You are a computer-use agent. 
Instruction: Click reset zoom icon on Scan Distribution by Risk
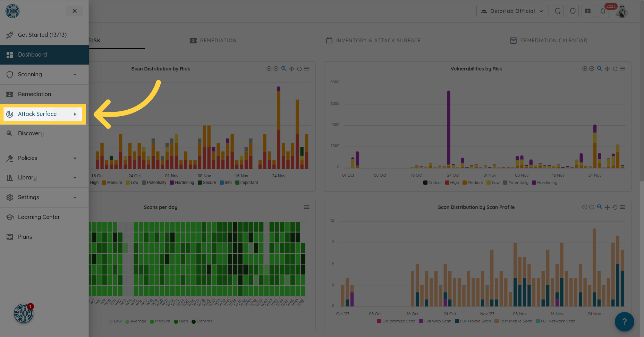[x=299, y=69]
